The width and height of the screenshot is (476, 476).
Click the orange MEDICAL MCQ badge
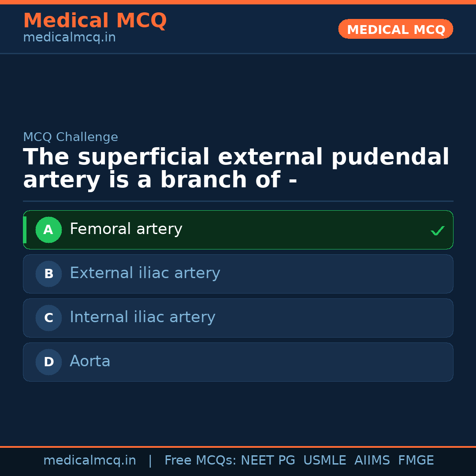pos(395,29)
